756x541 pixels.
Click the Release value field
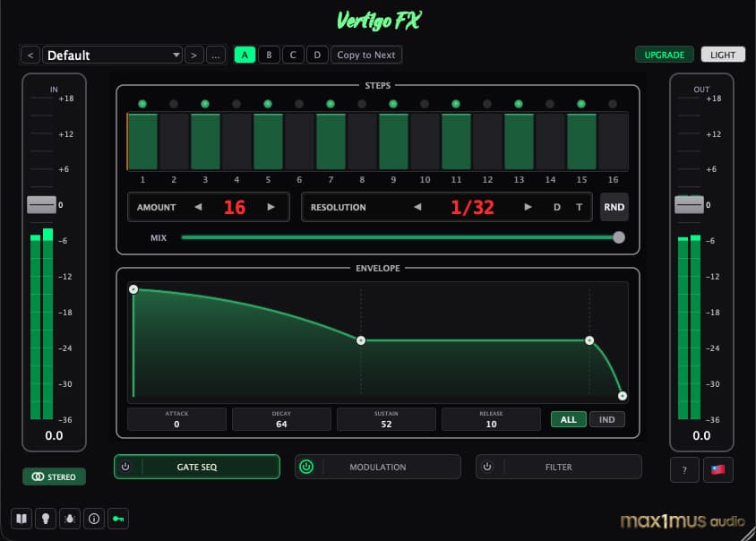[491, 419]
